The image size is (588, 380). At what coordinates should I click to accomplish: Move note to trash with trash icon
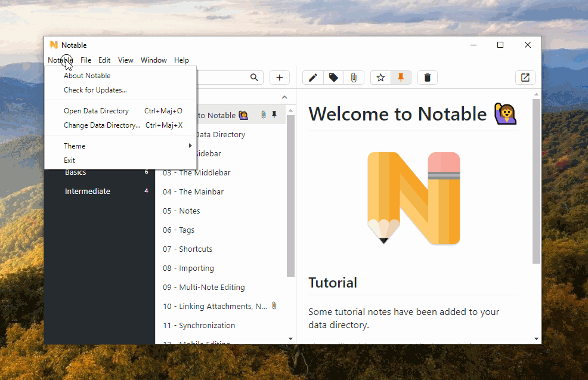(428, 78)
